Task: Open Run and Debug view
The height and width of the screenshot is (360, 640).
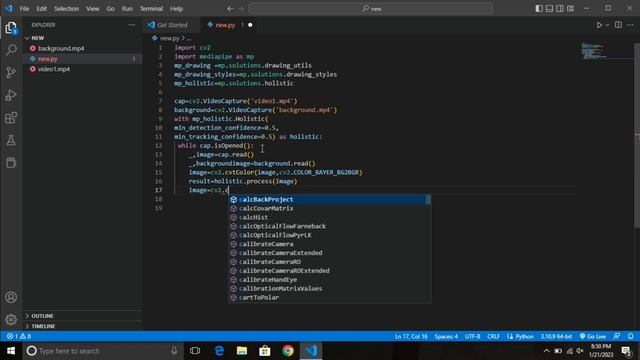Action: pyautogui.click(x=11, y=95)
